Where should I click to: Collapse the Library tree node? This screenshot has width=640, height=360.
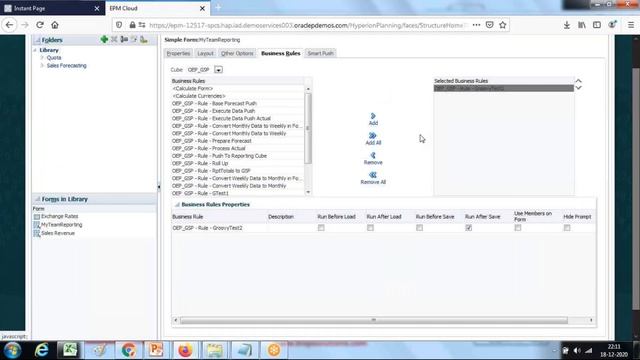[x=35, y=50]
